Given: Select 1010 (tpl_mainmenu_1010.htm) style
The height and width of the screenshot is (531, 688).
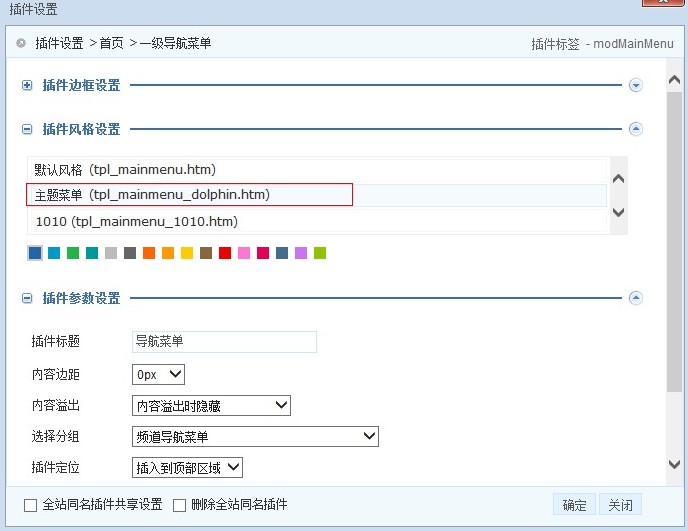Looking at the screenshot, I should tap(136, 221).
